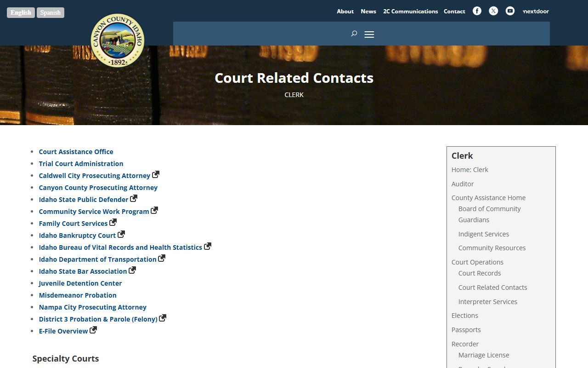Open Community Resources sidebar link
588x368 pixels.
[x=492, y=248]
